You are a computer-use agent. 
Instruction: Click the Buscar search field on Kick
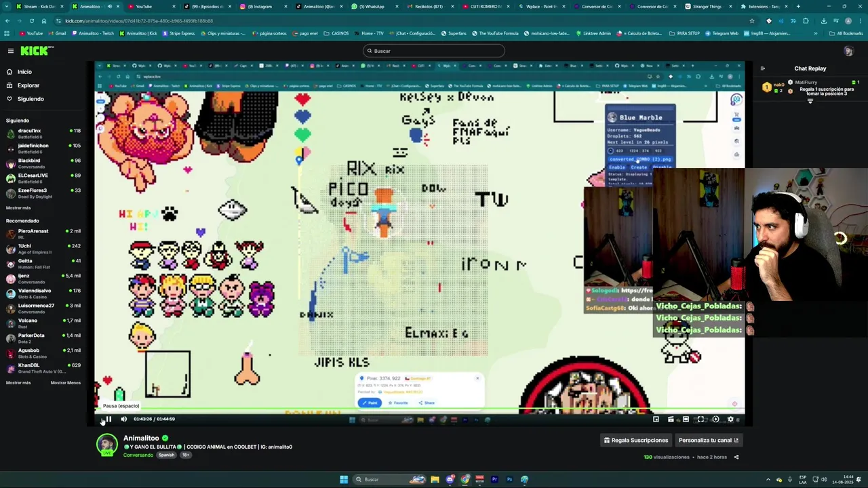pyautogui.click(x=434, y=51)
